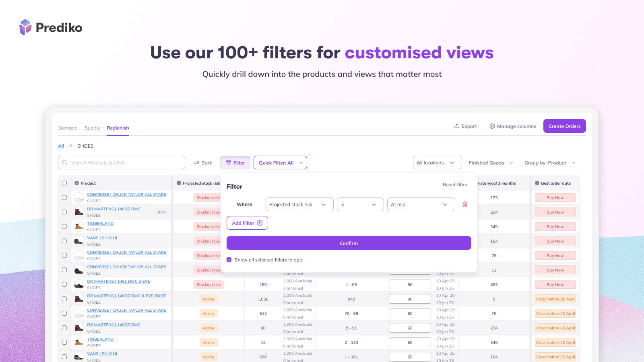Delete the filter row with trash icon
The width and height of the screenshot is (644, 362).
(465, 204)
